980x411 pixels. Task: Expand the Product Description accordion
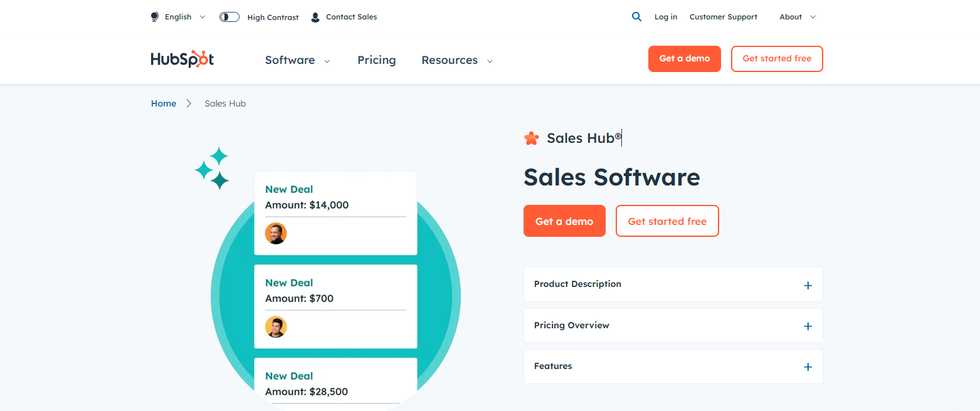[x=673, y=284]
